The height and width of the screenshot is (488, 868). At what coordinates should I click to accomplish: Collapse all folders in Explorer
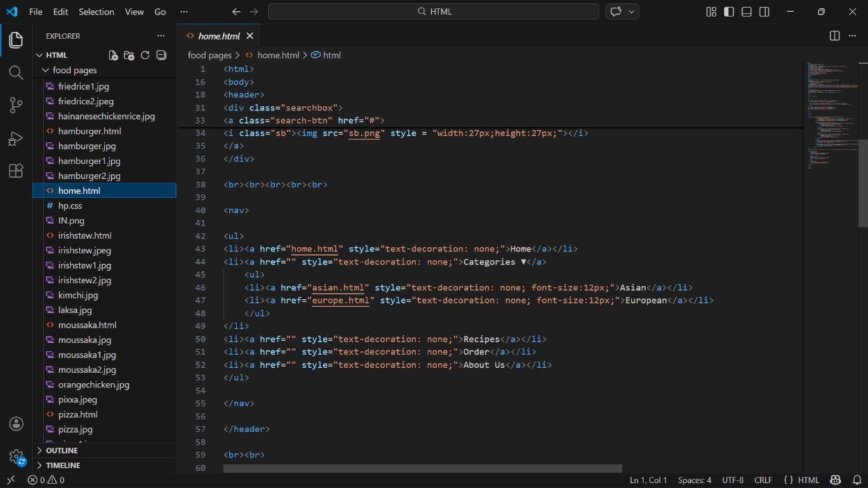pyautogui.click(x=161, y=56)
